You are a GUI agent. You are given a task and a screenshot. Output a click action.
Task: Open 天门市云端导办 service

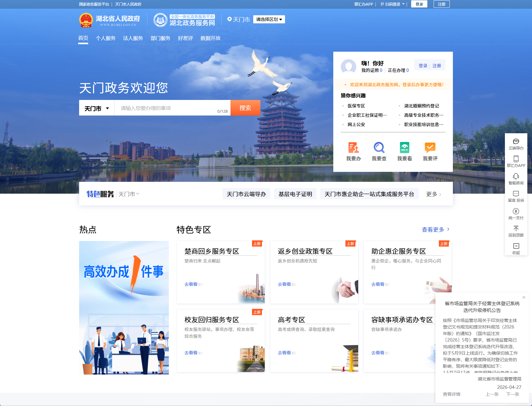pyautogui.click(x=246, y=194)
